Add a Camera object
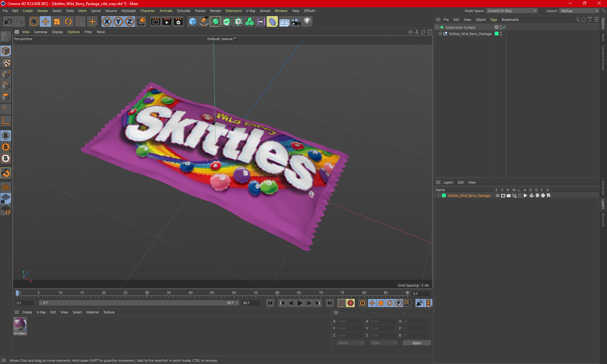Image resolution: width=607 pixels, height=364 pixels. (x=296, y=21)
